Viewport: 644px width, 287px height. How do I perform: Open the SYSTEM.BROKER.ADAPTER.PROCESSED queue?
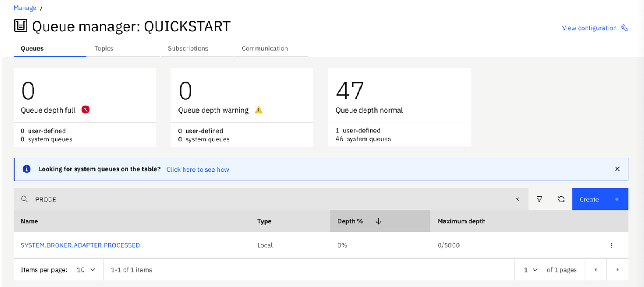point(81,245)
